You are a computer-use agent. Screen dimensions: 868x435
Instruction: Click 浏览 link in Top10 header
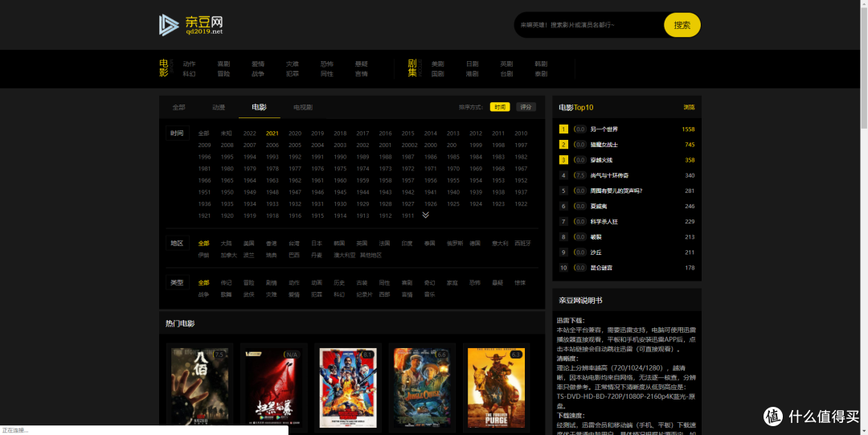click(689, 107)
